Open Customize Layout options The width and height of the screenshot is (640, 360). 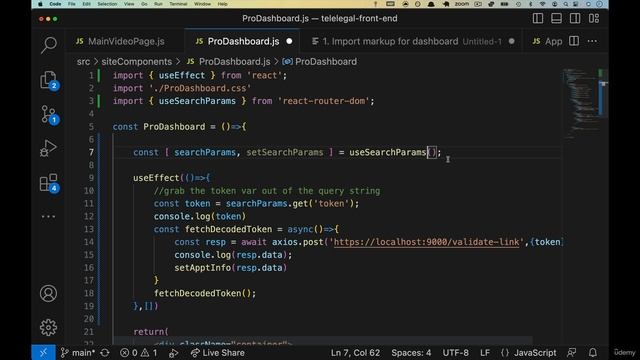click(594, 18)
